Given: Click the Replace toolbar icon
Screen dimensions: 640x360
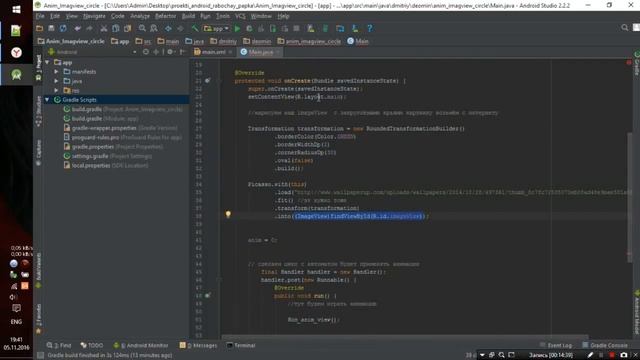Looking at the screenshot, I should point(153,29).
